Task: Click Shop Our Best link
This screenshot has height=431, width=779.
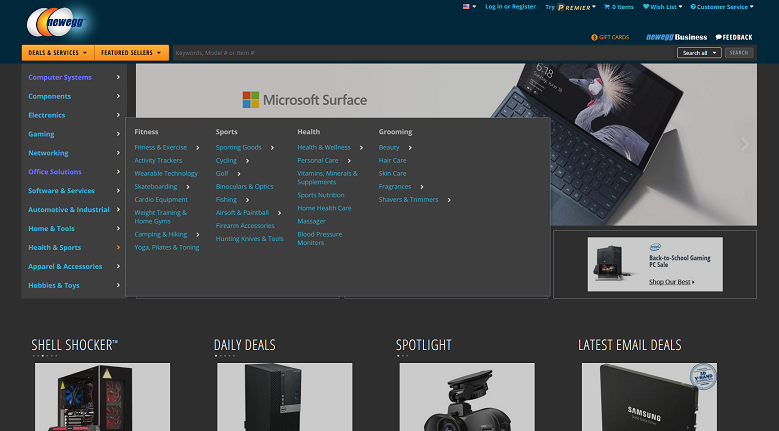Action: click(x=671, y=282)
